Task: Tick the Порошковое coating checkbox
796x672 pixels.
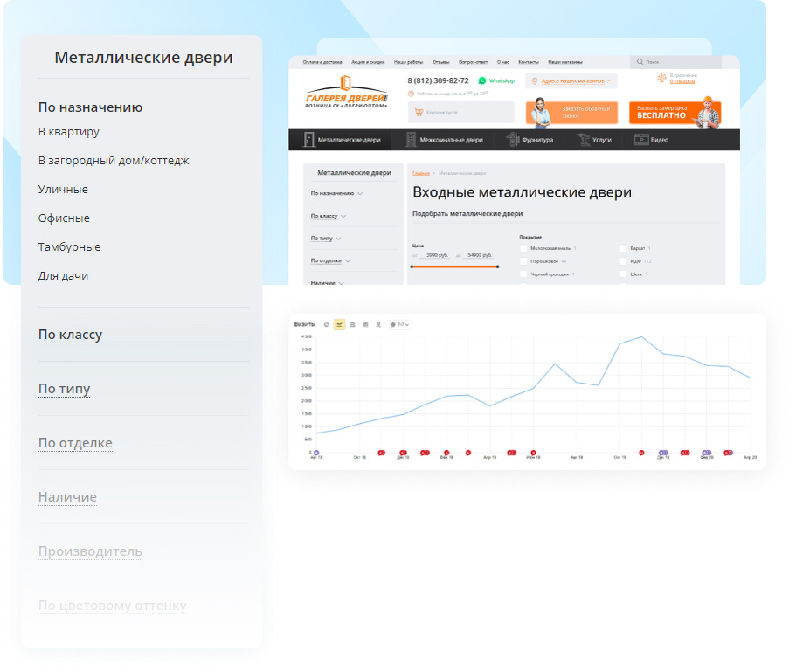Action: (524, 261)
